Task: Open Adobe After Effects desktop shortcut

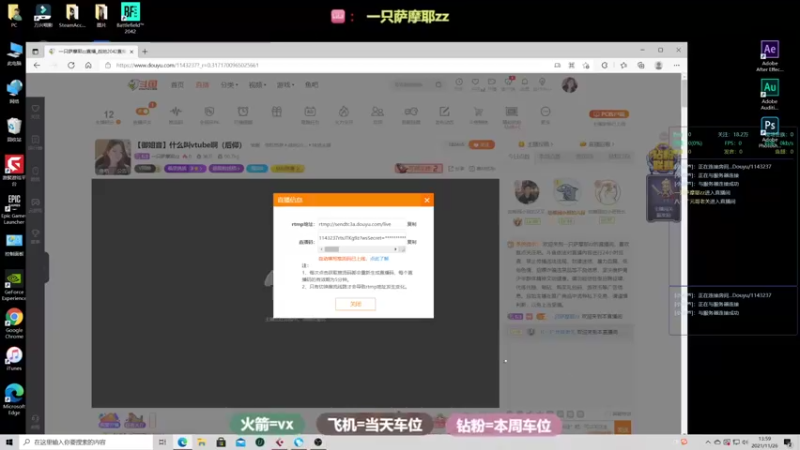Action: [x=769, y=56]
